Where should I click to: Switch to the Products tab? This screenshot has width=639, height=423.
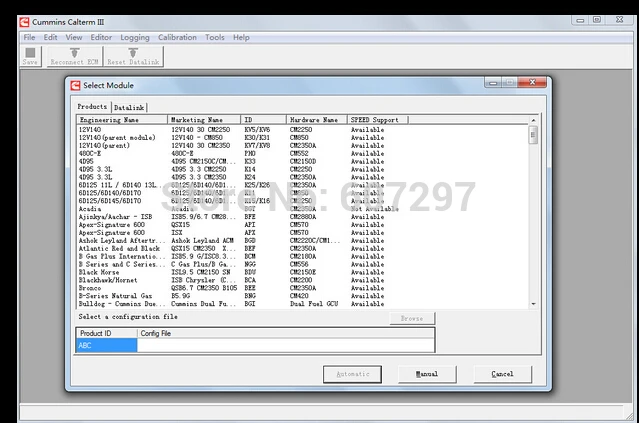(93, 106)
